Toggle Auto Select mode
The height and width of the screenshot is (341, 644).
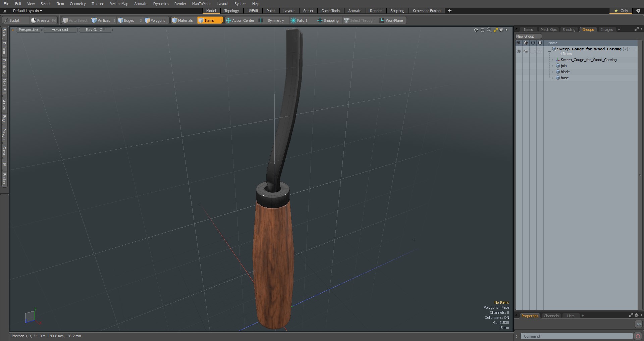(75, 20)
